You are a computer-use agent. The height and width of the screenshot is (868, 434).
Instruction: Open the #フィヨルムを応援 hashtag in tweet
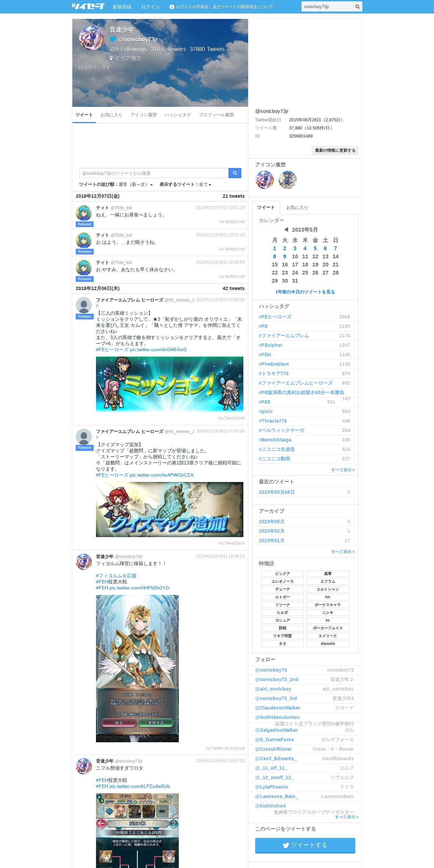pos(116,576)
